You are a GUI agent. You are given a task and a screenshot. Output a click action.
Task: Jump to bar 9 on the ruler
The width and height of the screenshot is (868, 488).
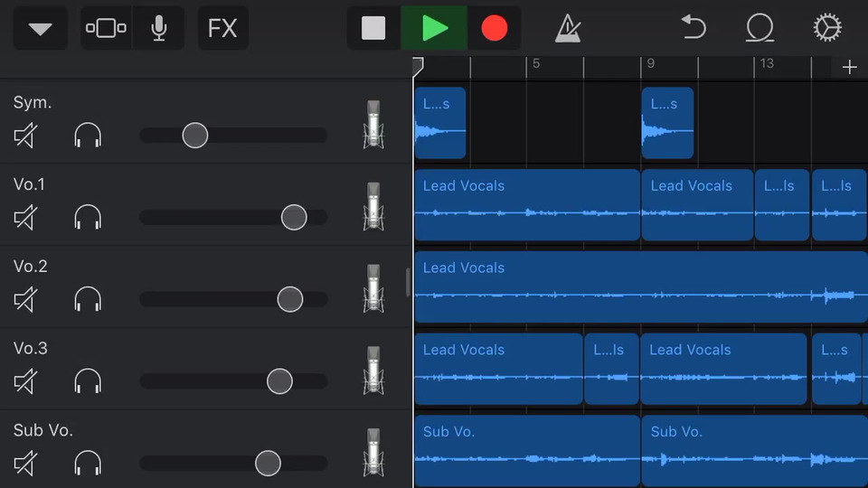[651, 63]
